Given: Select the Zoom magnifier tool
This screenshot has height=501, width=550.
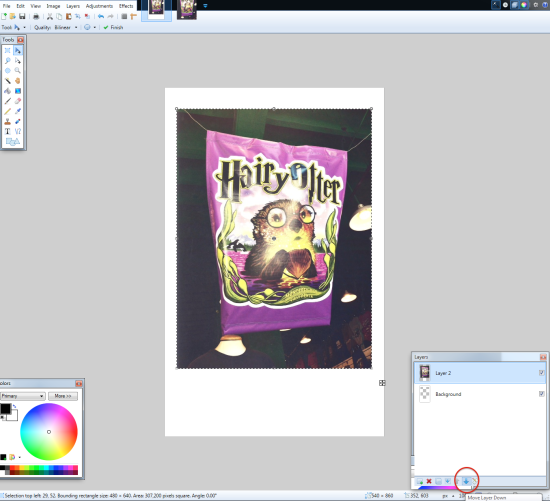Looking at the screenshot, I should pyautogui.click(x=18, y=71).
